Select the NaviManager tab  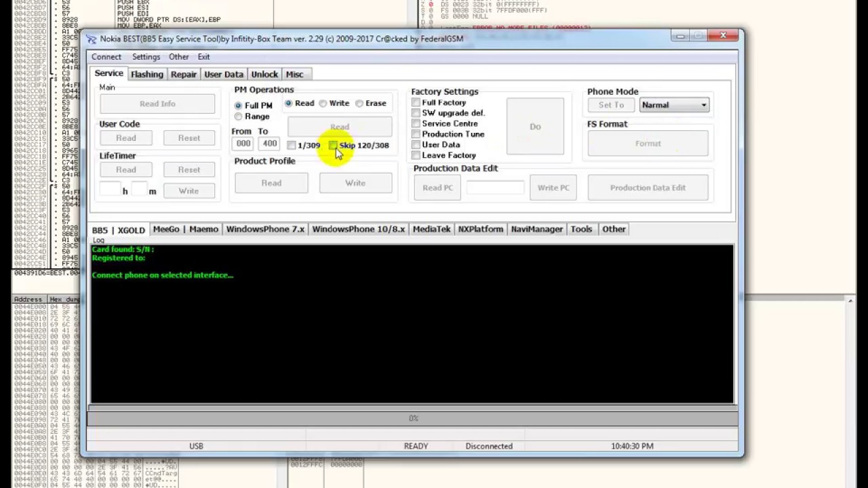pyautogui.click(x=537, y=229)
